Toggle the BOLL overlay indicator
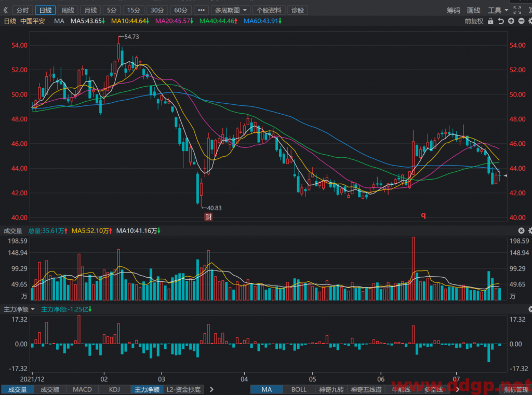Image resolution: width=532 pixels, height=395 pixels. coord(299,390)
